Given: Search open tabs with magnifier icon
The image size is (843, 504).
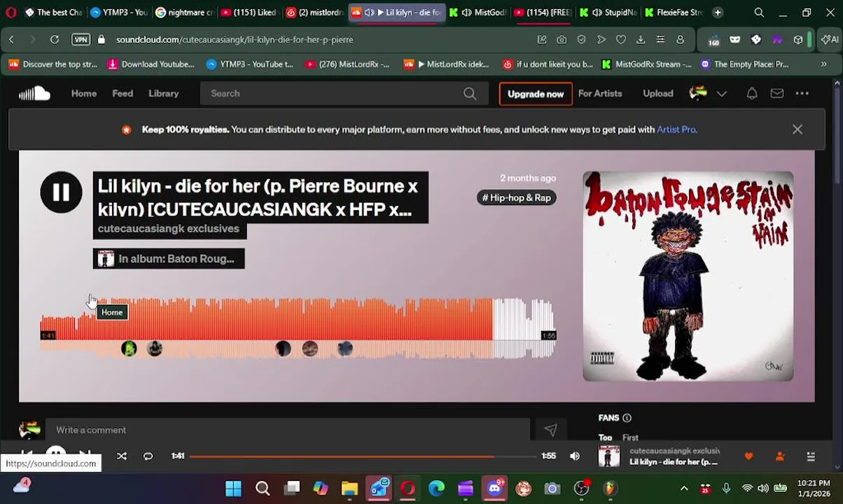Looking at the screenshot, I should coord(759,12).
